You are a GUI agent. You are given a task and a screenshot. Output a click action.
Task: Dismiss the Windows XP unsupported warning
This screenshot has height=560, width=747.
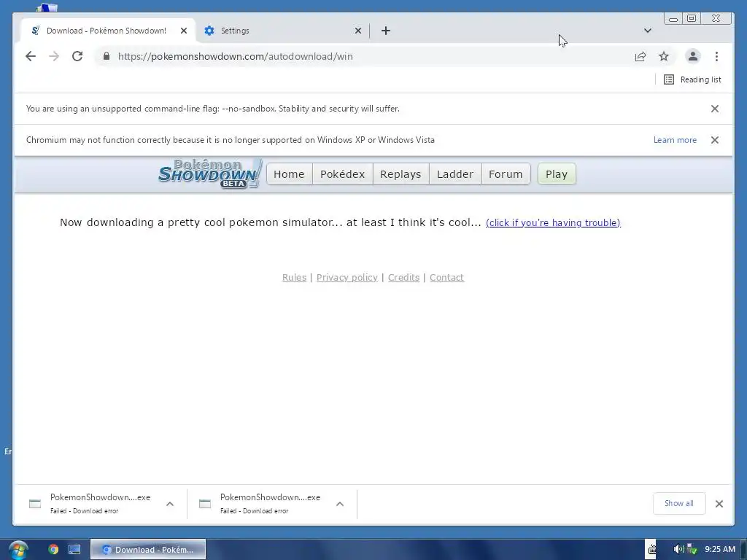click(x=715, y=140)
